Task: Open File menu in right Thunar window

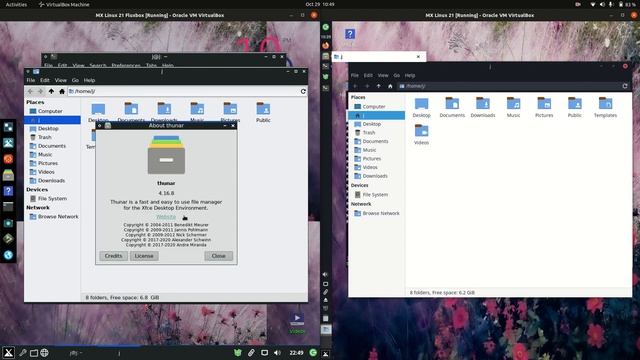Action: coord(355,76)
